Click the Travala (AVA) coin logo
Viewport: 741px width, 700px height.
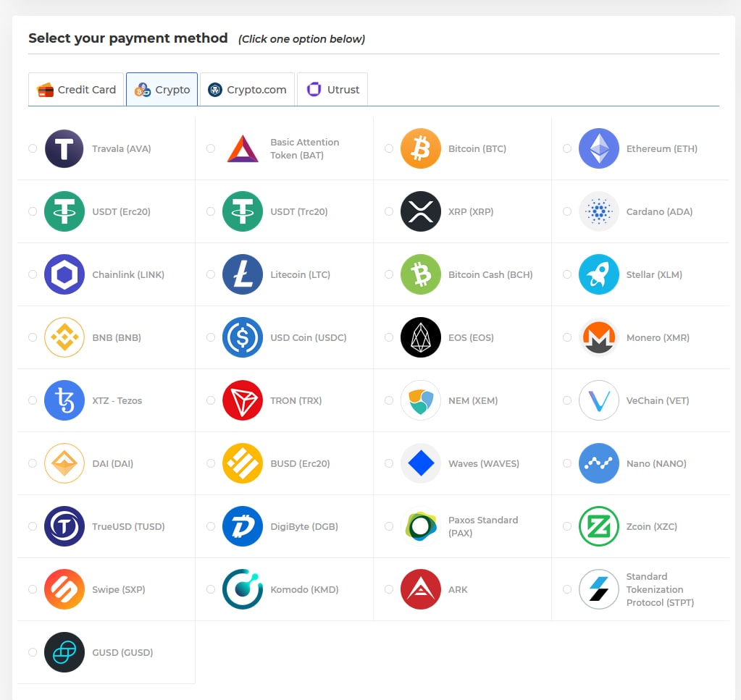coord(64,149)
